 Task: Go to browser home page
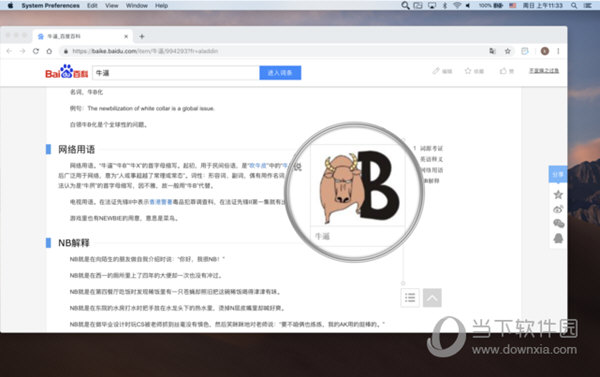pyautogui.click(x=49, y=51)
